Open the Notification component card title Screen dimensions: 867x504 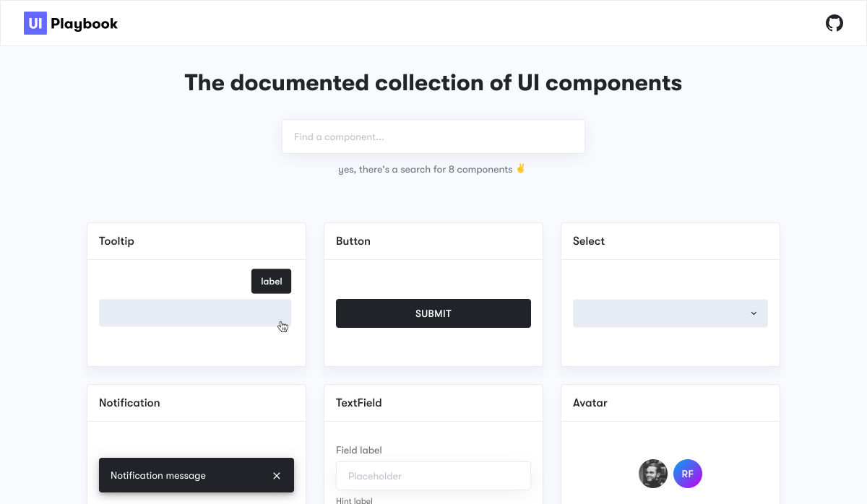[129, 403]
